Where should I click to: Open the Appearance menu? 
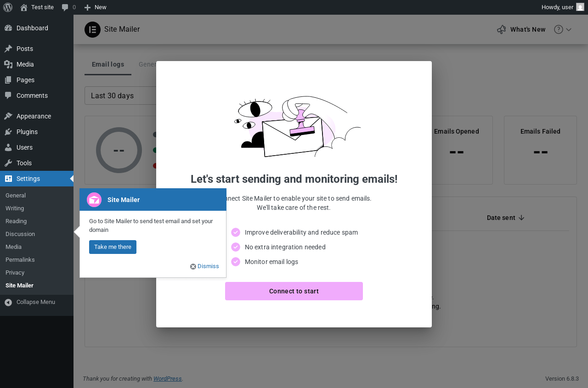click(x=37, y=116)
